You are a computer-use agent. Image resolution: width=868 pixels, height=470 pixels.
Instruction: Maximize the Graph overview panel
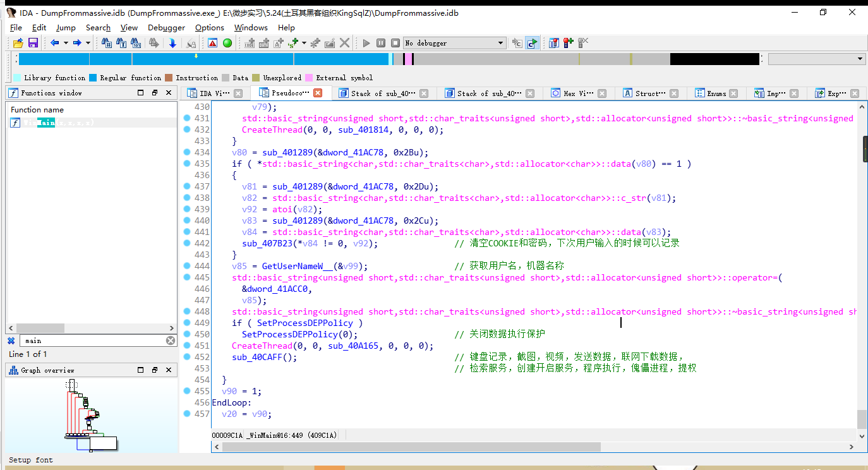[141, 370]
